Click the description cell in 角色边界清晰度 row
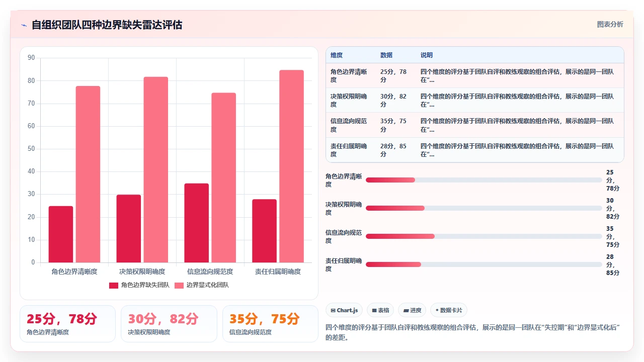 [x=520, y=75]
